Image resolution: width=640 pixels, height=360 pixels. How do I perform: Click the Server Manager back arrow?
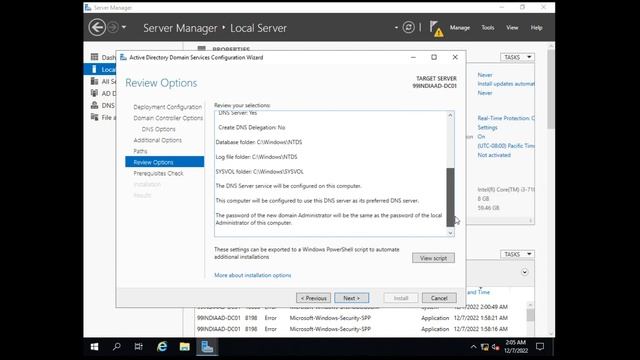tap(97, 27)
